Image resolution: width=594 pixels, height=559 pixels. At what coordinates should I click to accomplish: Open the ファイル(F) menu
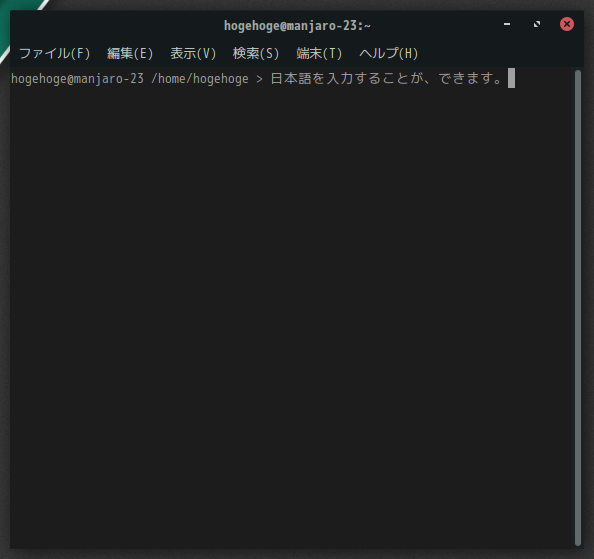tap(55, 53)
